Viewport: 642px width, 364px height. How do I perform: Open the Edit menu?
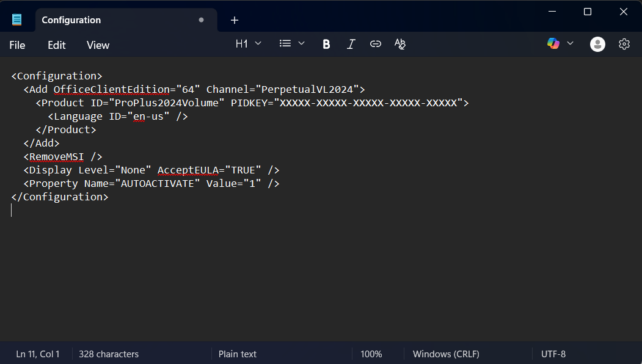57,45
